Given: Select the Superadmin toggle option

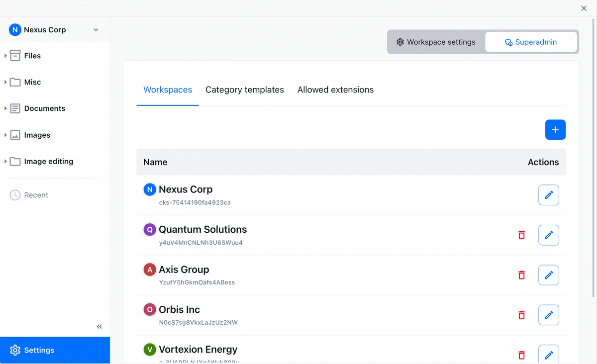Looking at the screenshot, I should tap(531, 42).
